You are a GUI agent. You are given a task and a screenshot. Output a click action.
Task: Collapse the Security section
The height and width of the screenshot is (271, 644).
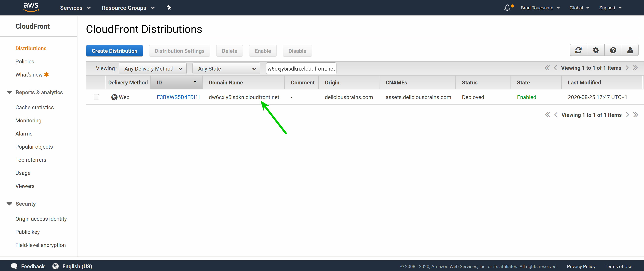point(9,204)
